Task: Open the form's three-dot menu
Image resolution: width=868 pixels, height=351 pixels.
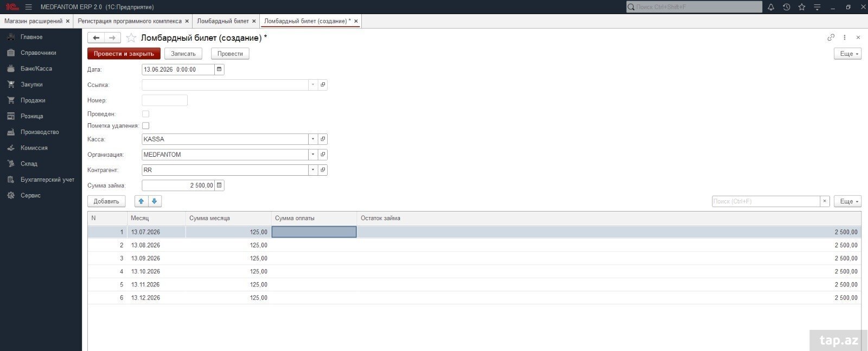Action: pos(844,37)
